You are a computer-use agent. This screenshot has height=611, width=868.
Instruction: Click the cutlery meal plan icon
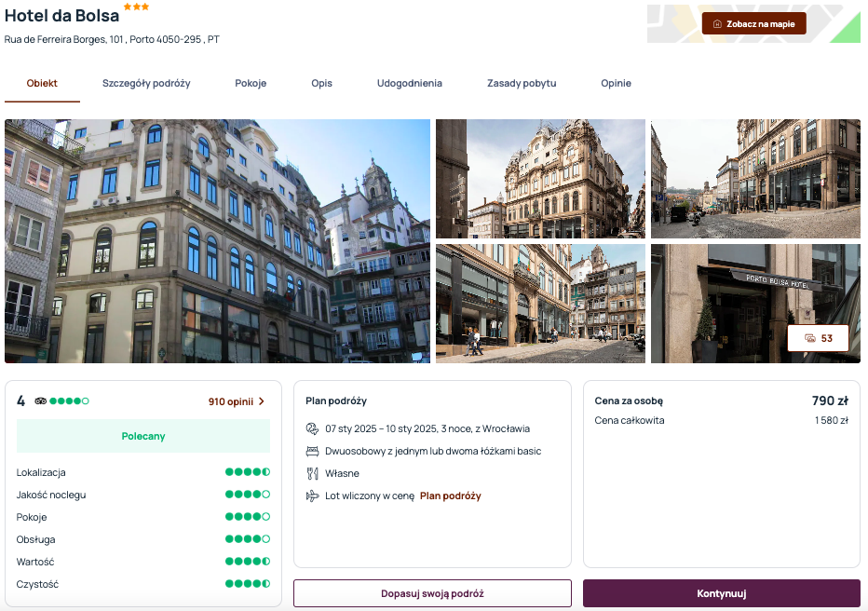(x=312, y=474)
